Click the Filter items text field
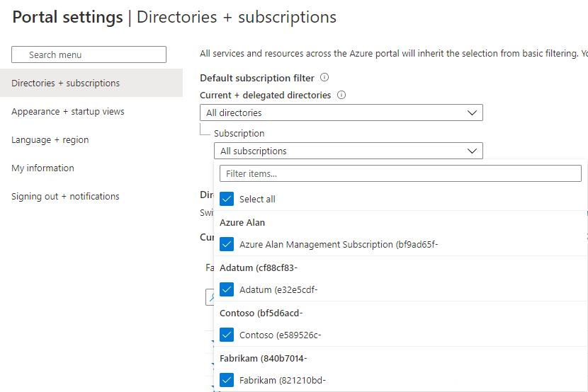Screen dimensions: 588x392 (x=400, y=173)
